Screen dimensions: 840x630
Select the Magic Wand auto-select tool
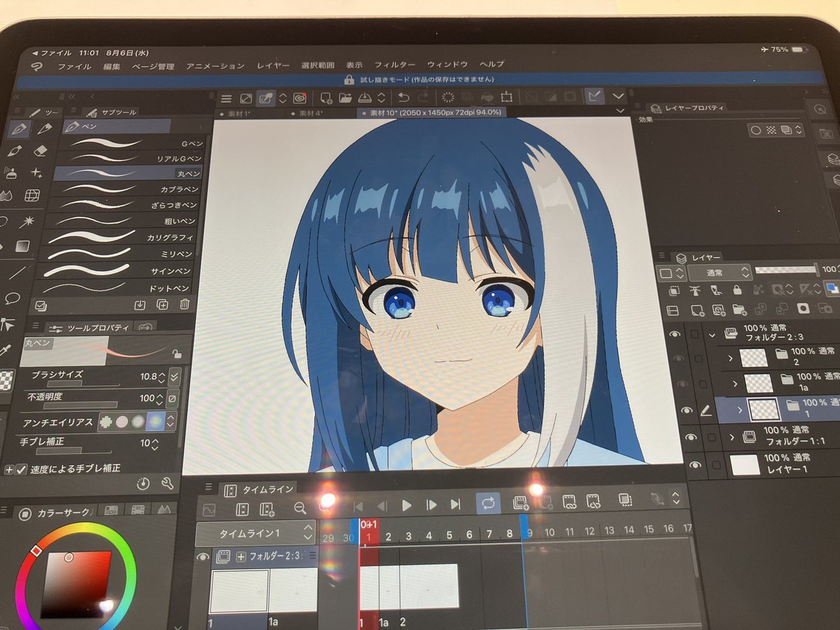coord(28,220)
